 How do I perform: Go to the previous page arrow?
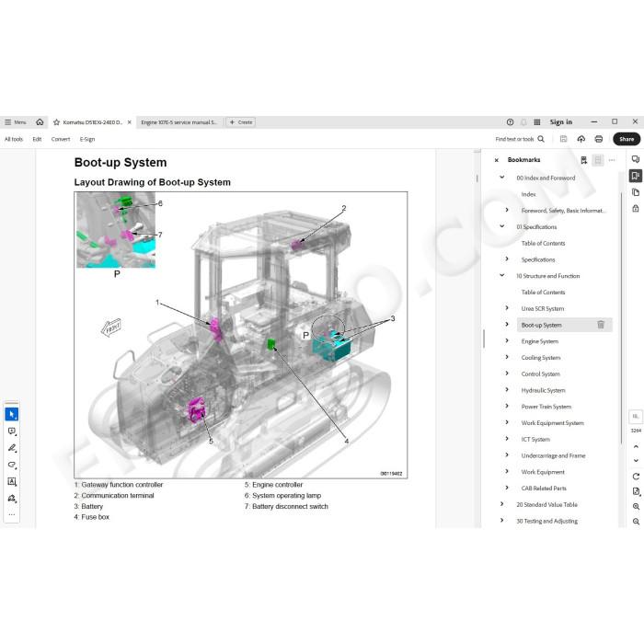tap(636, 446)
